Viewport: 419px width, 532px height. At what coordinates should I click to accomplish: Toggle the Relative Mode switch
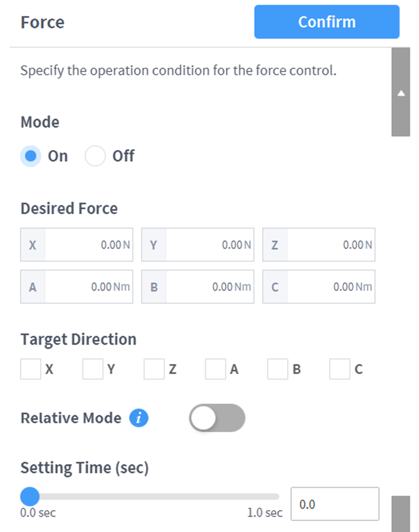(x=217, y=418)
